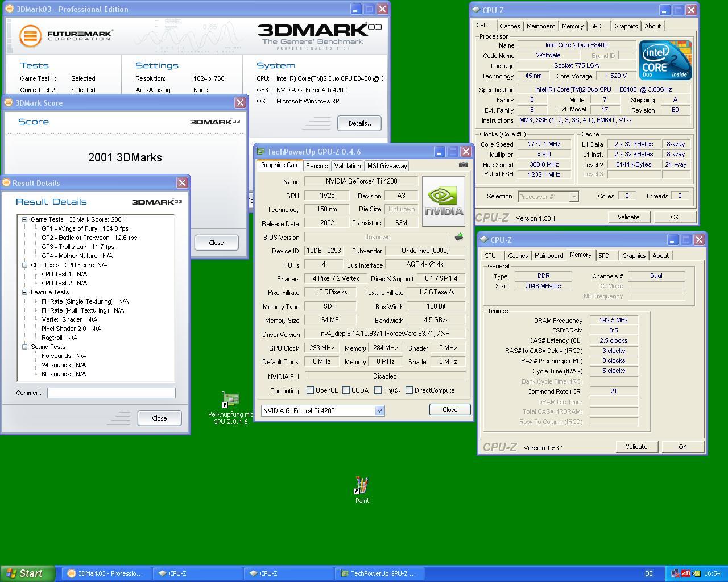Collapse the Game Tests tree node
Screen dimensions: 728x582
(x=25, y=219)
